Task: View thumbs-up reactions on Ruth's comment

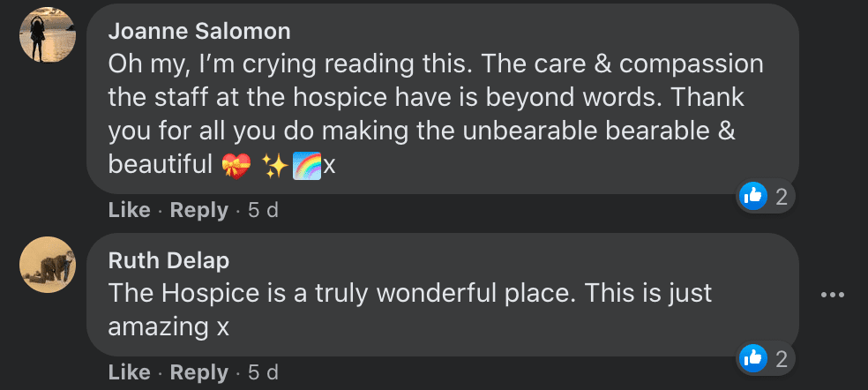Action: point(752,358)
